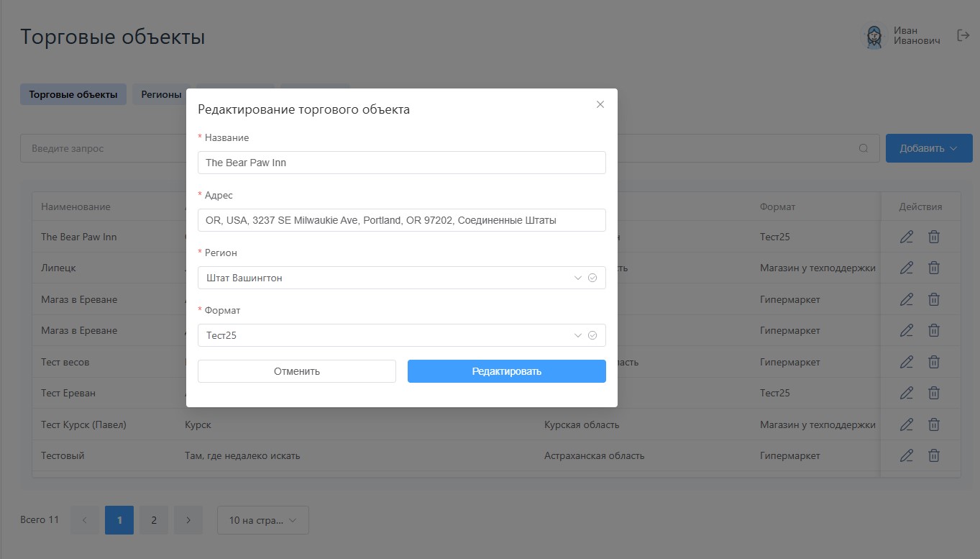Screen dimensions: 980x559
Task: Click trash icon for Липецк row
Action: coord(933,268)
